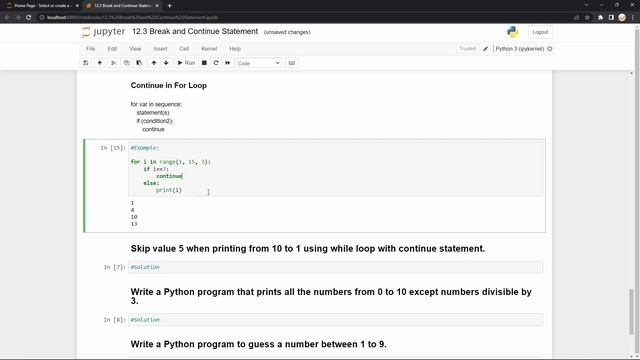Open the cell type Code dropdown
The height and width of the screenshot is (360, 640).
pyautogui.click(x=258, y=63)
